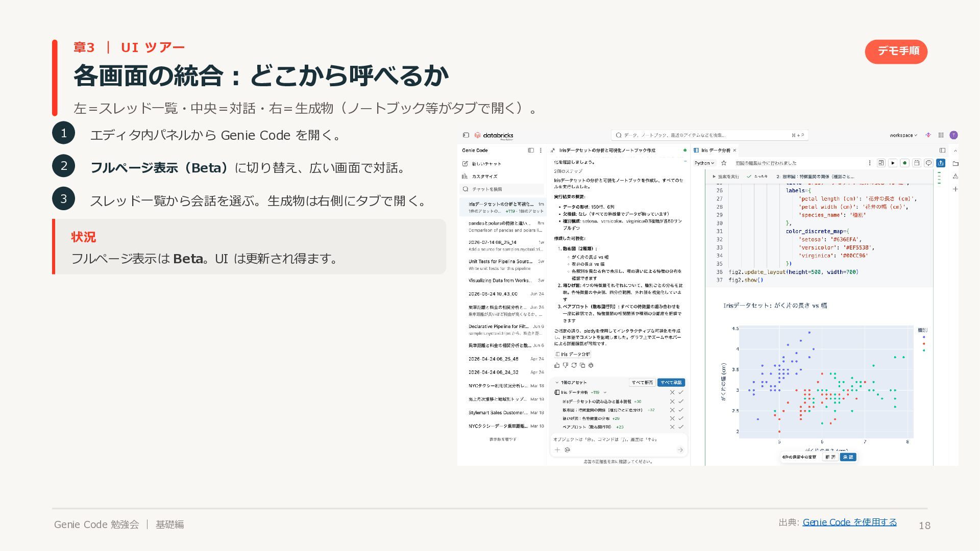Close the Iris データ分析 tab
Viewport: 980px width, 551px height.
(x=734, y=151)
